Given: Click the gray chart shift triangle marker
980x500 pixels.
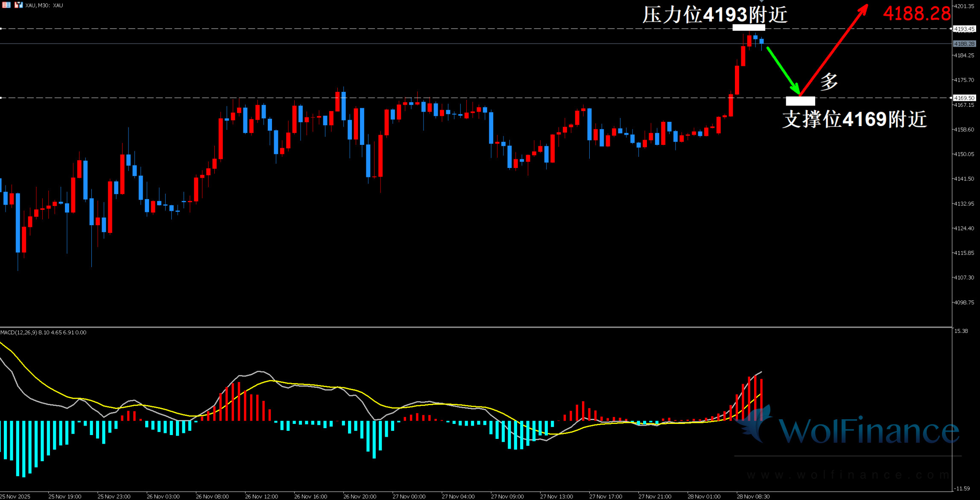Looking at the screenshot, I should pos(761,1).
